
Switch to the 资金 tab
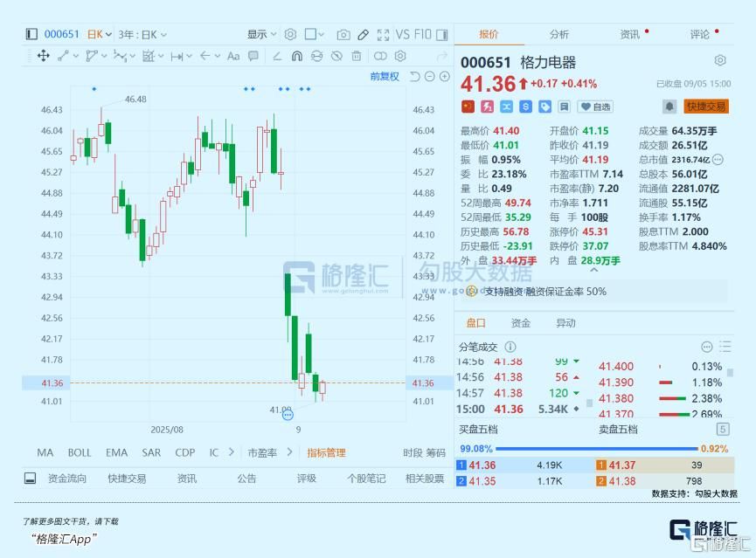[x=521, y=323]
